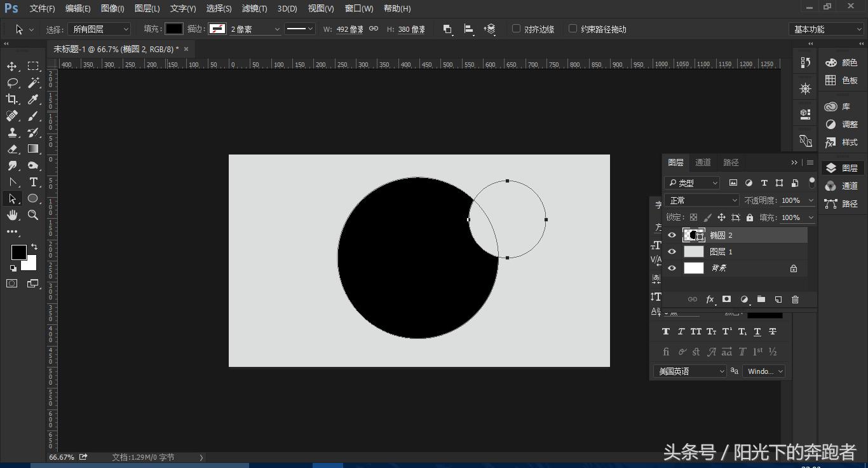Open the 调整 panel
The height and width of the screenshot is (468, 868).
click(x=841, y=125)
